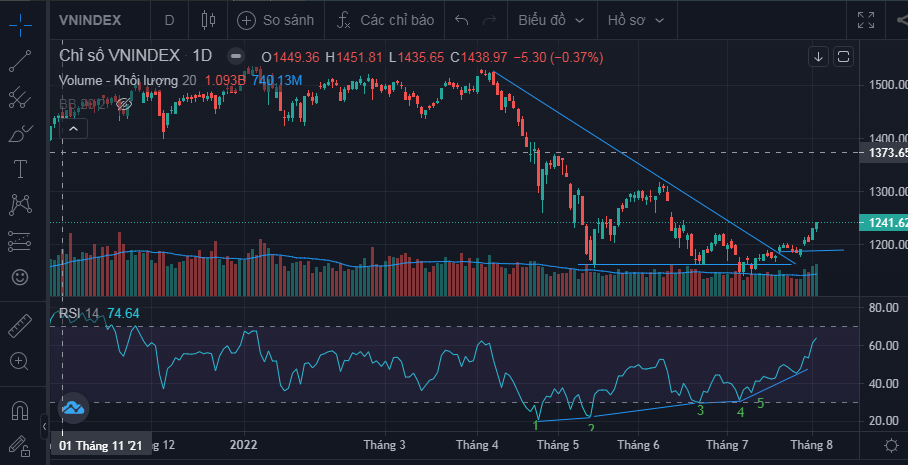Enter fullscreen mode
This screenshot has width=908, height=465.
tap(866, 20)
